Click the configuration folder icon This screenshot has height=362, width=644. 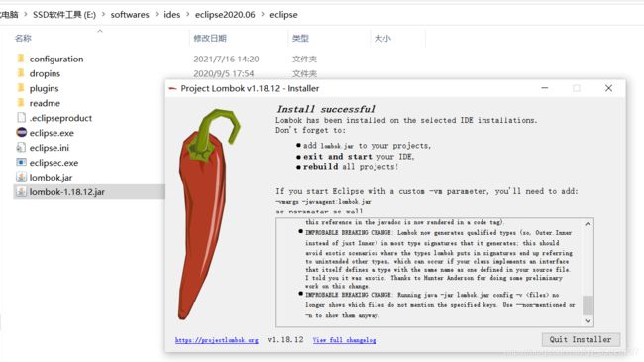tap(21, 59)
